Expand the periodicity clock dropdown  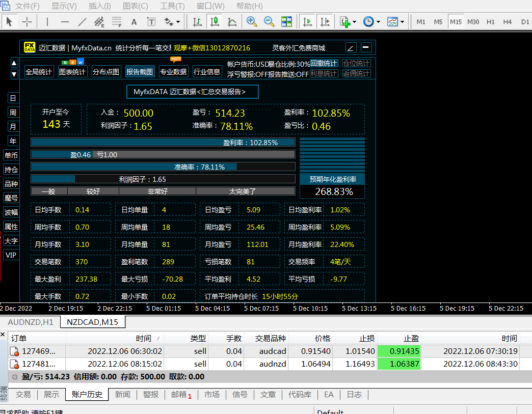click(x=372, y=22)
